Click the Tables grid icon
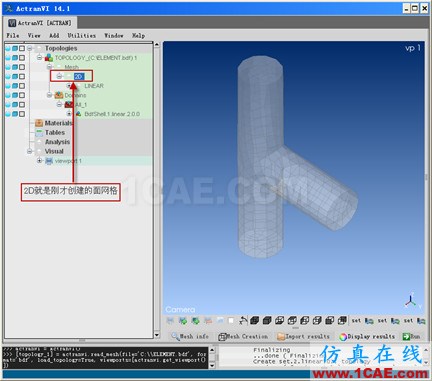 [x=39, y=132]
